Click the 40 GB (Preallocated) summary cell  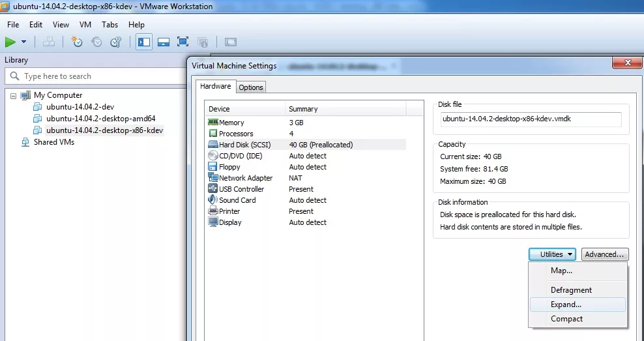point(321,145)
